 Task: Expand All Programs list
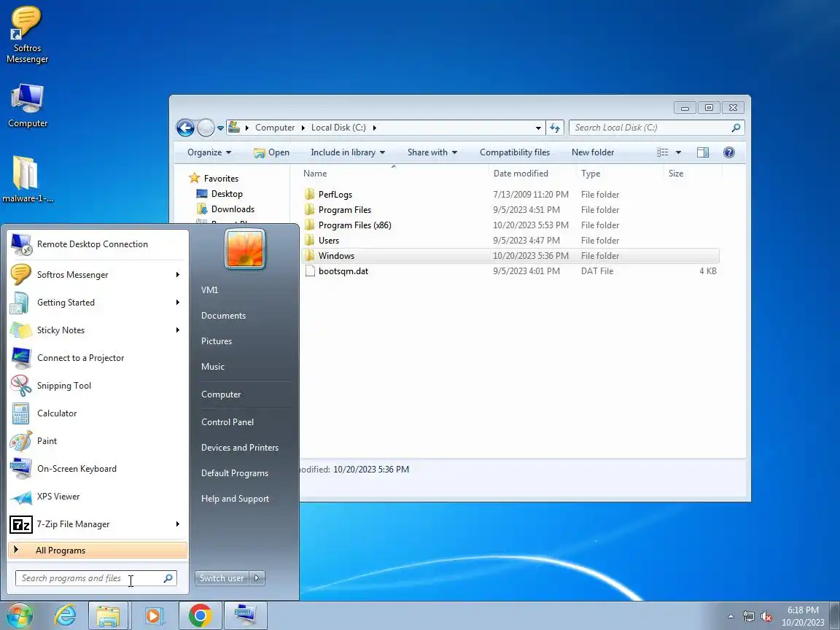[98, 551]
